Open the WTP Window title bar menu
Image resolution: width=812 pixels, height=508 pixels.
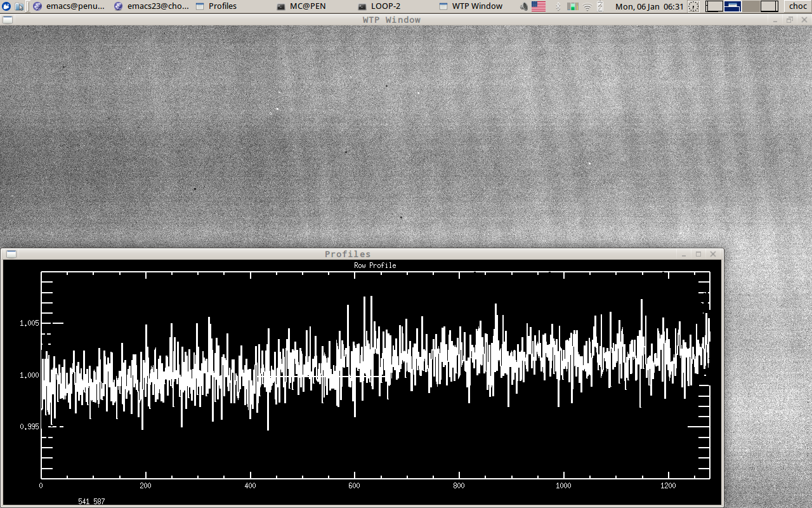tap(8, 20)
